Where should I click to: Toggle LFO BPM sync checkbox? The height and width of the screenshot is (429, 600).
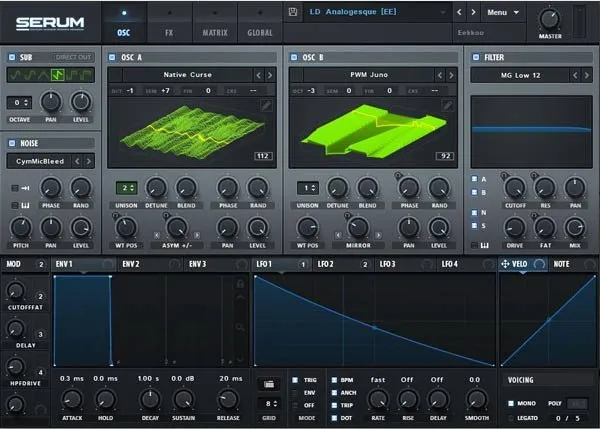tap(334, 380)
